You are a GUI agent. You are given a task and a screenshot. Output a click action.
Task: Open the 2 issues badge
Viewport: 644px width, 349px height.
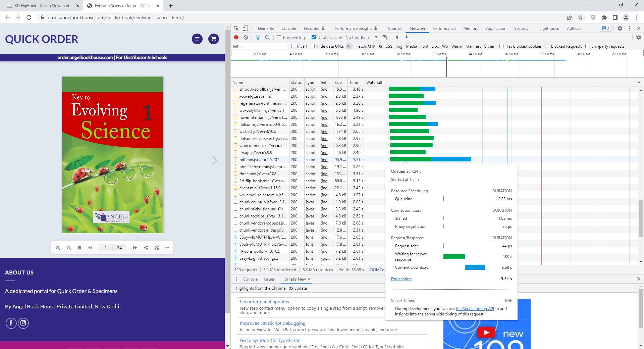pyautogui.click(x=606, y=28)
